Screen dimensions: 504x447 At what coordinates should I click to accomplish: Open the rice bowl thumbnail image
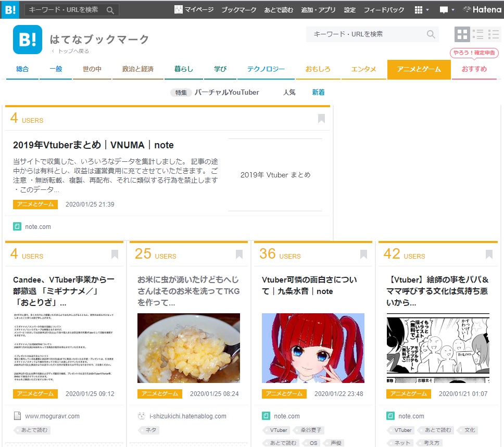coord(188,348)
